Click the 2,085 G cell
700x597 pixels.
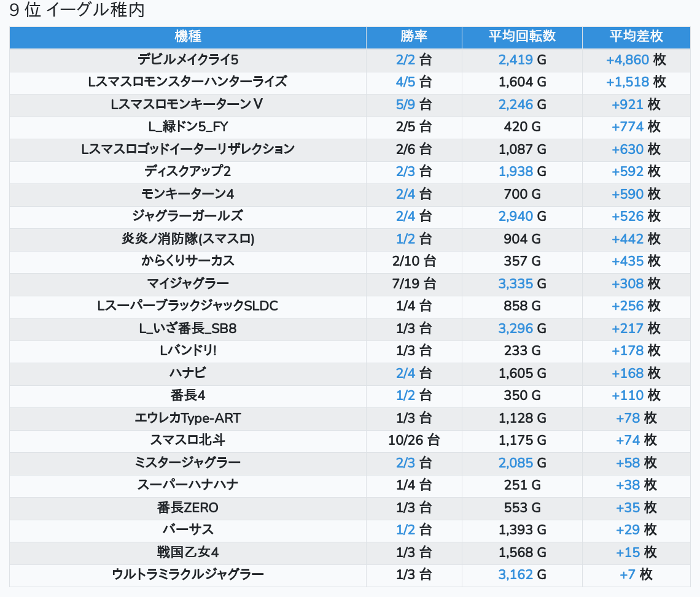pyautogui.click(x=522, y=463)
